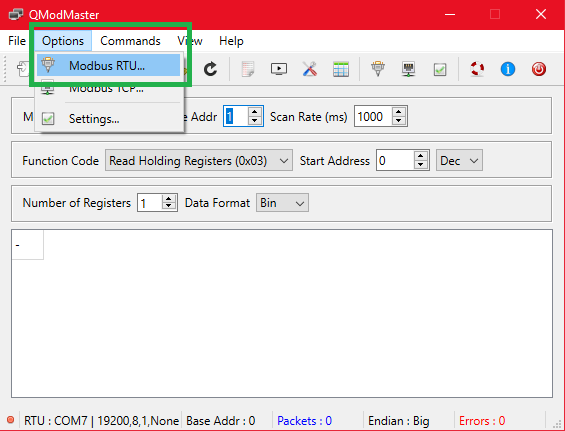This screenshot has width=565, height=431.
Task: Click the Data Format label
Action: tap(217, 203)
